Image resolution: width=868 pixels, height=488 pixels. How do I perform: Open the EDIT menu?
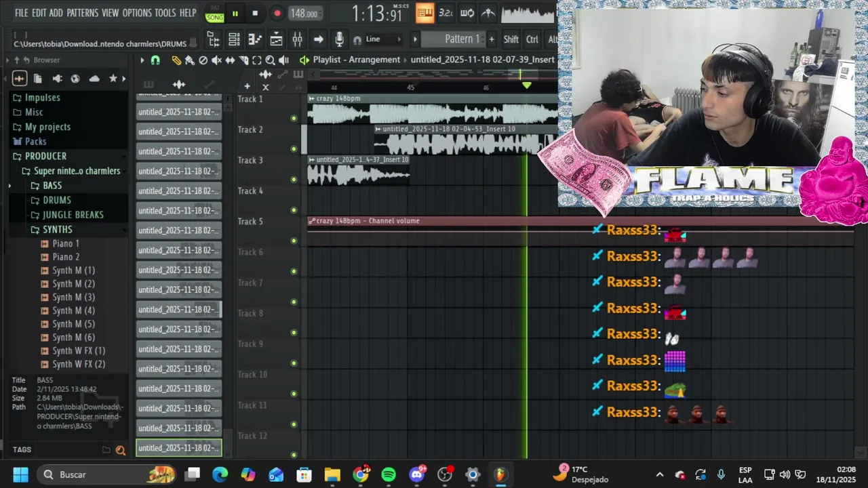39,13
